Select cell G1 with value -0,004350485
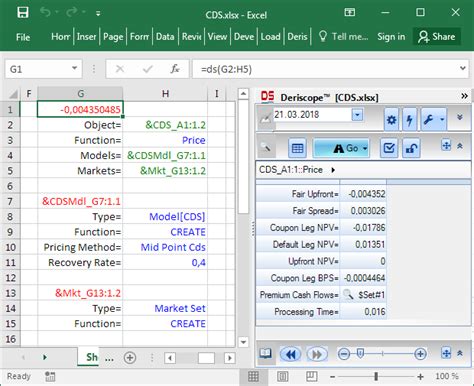The width and height of the screenshot is (474, 386). [x=80, y=109]
